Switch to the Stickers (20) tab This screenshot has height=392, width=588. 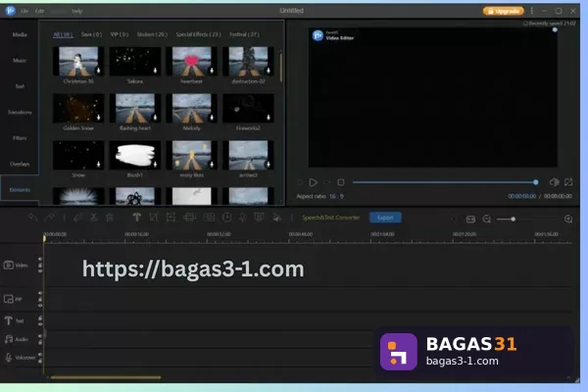click(x=152, y=34)
